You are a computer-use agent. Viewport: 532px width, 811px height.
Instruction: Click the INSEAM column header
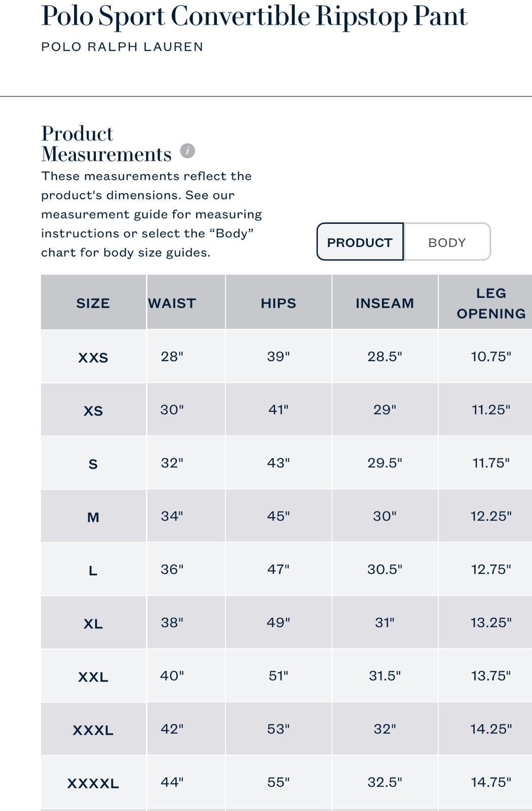[385, 303]
